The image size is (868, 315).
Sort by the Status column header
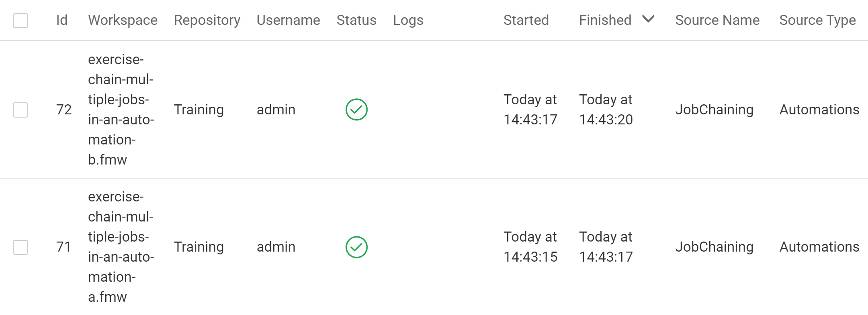(x=356, y=20)
